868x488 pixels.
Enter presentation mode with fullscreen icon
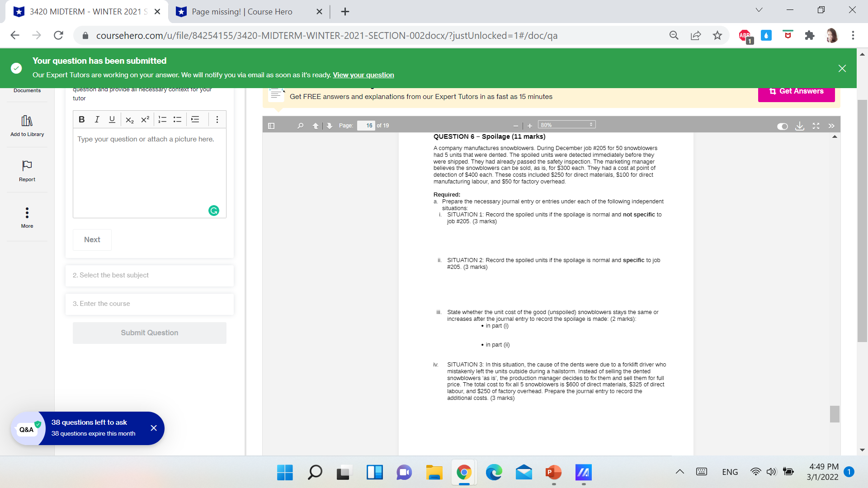(816, 127)
